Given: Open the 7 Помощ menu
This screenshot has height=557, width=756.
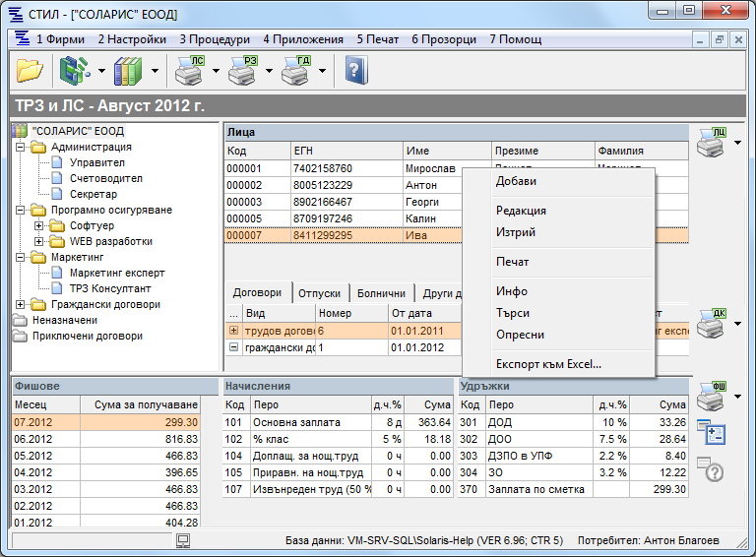Looking at the screenshot, I should (x=516, y=39).
